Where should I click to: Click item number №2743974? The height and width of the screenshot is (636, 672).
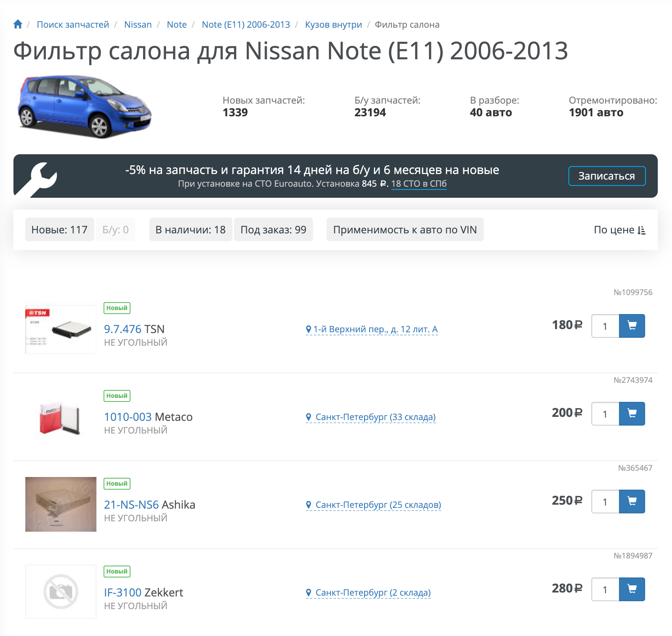coord(633,380)
